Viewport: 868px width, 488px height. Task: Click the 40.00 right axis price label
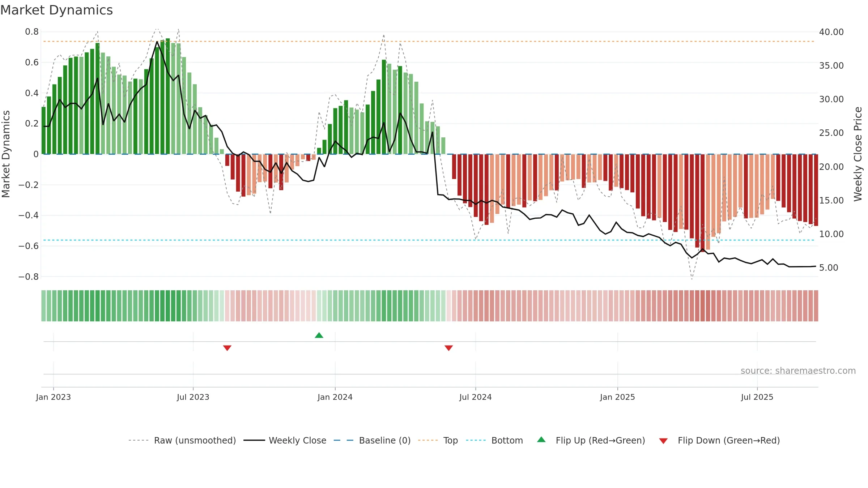(831, 32)
